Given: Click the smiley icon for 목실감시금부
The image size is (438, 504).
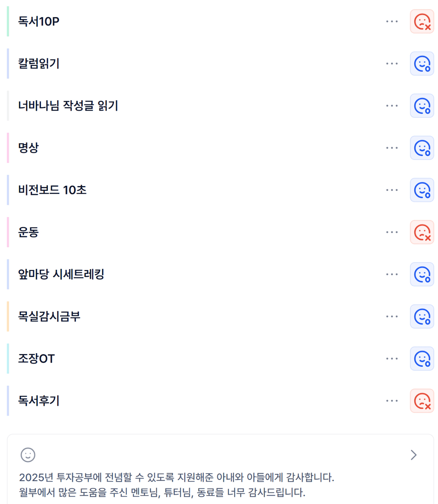Looking at the screenshot, I should pyautogui.click(x=422, y=317).
